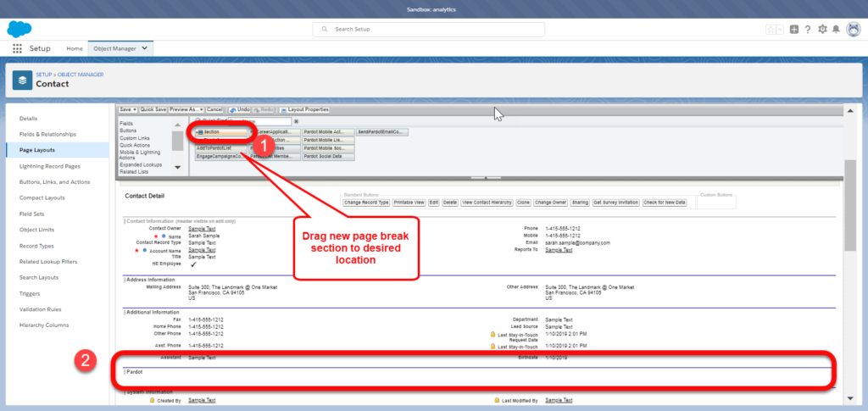Select Mobile & Lightning Actions palette category
868x411 pixels.
140,155
